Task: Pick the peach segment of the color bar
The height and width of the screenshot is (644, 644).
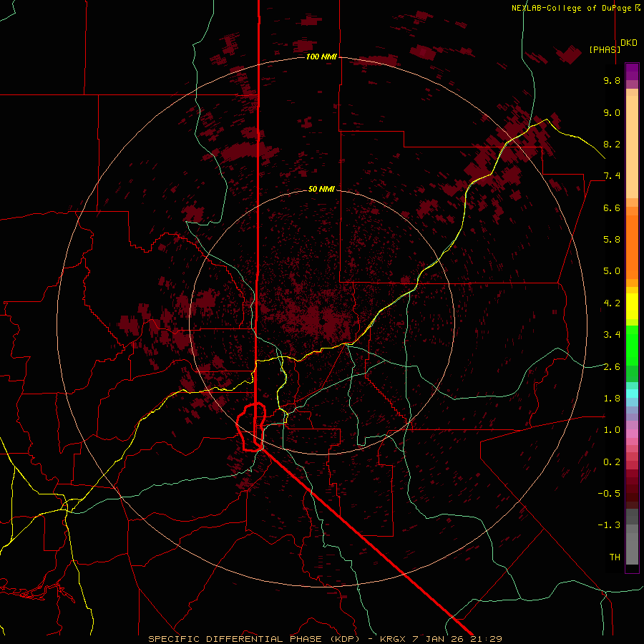Action: [x=632, y=144]
